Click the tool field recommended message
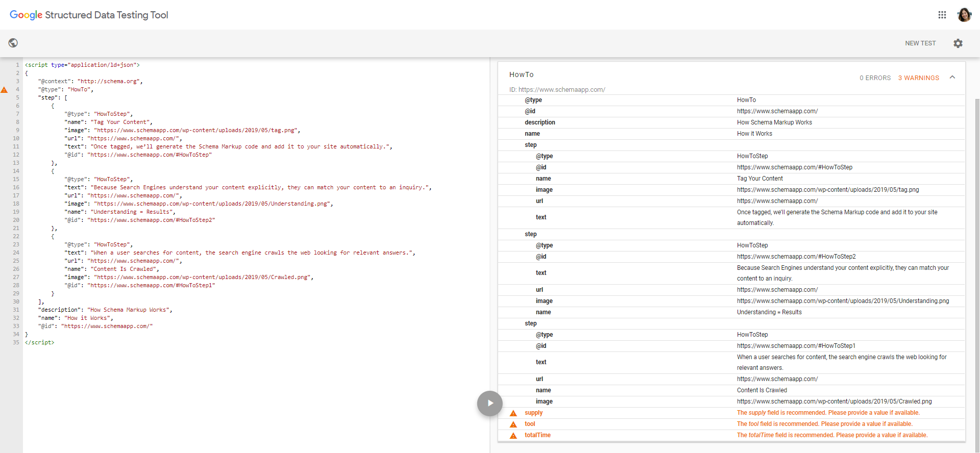 click(x=825, y=424)
